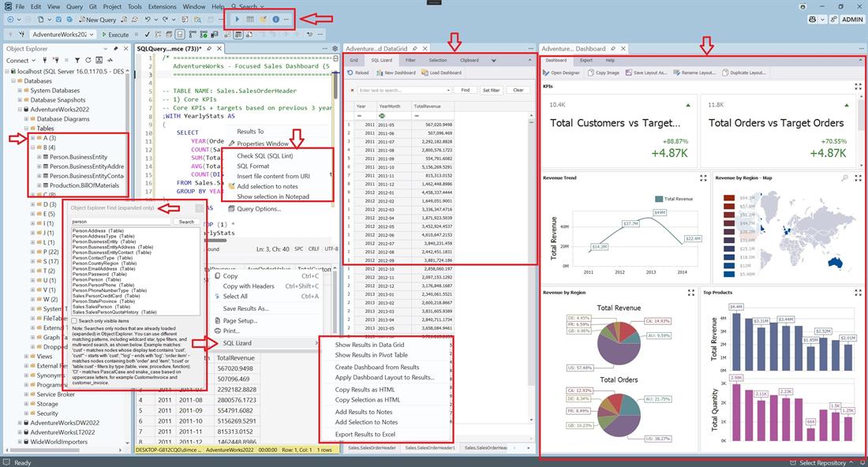
Task: Click the Total Customers vs Target KPI card
Action: tap(618, 131)
